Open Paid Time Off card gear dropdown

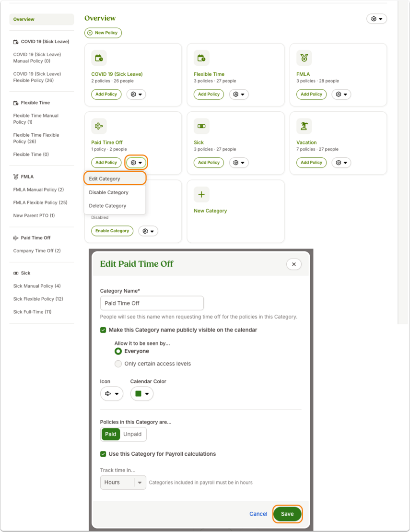tap(136, 163)
